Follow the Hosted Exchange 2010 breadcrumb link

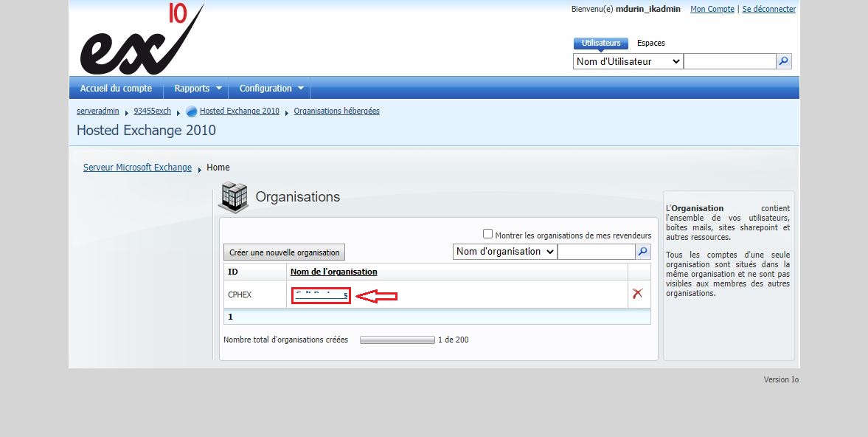point(240,111)
